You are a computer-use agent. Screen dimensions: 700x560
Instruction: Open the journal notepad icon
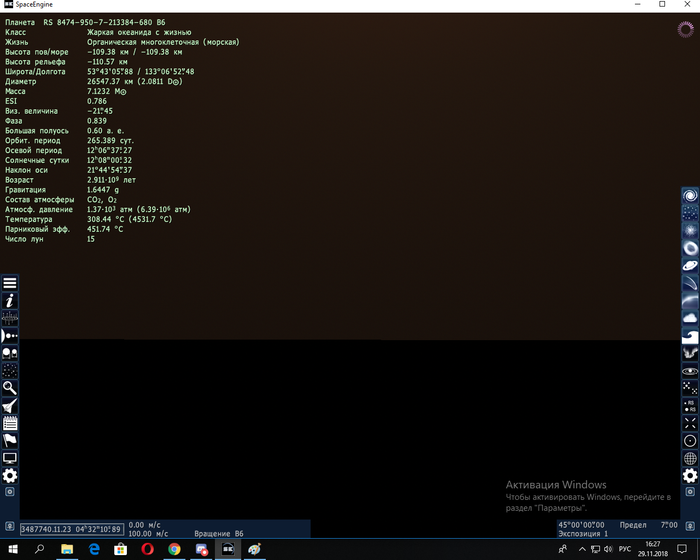[x=10, y=423]
